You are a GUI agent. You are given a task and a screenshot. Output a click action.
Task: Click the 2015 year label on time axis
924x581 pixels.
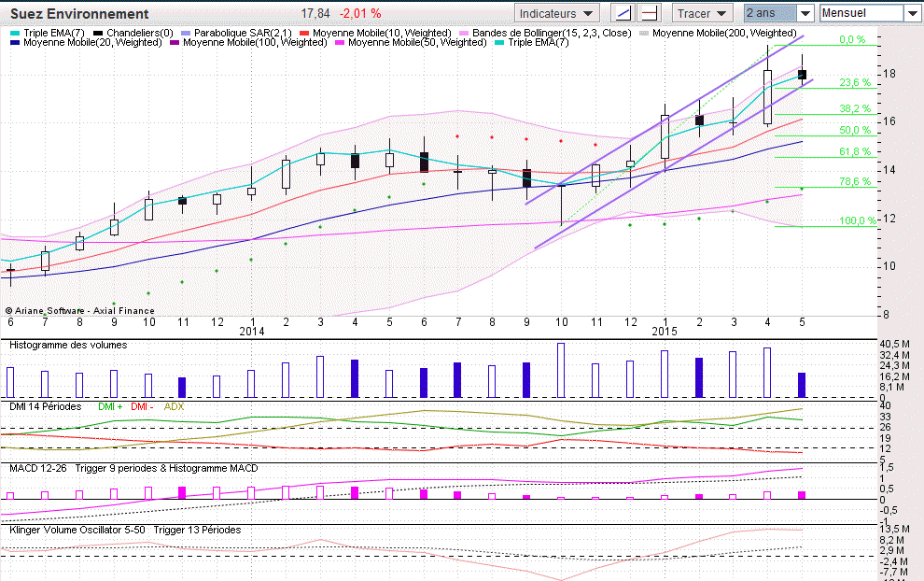[665, 332]
